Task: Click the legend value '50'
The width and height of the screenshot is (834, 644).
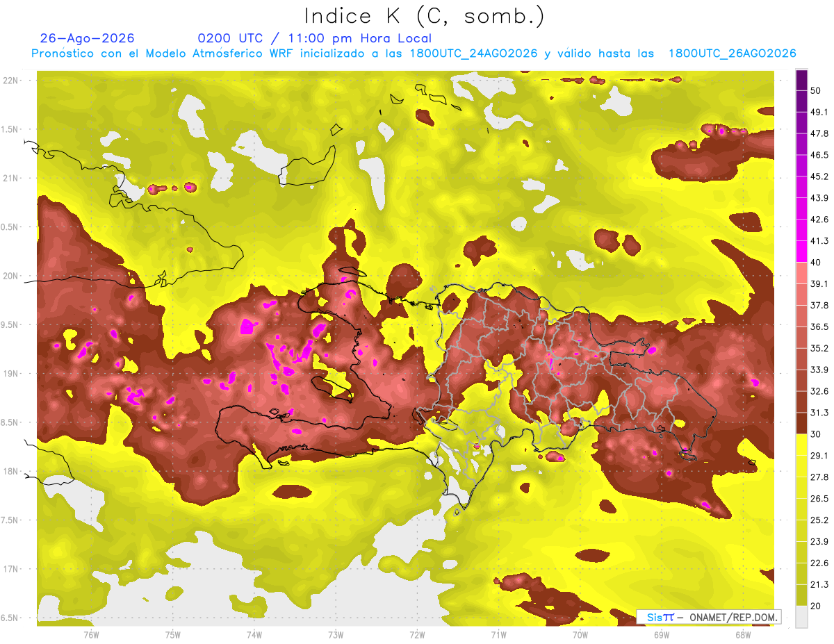Action: pyautogui.click(x=816, y=90)
